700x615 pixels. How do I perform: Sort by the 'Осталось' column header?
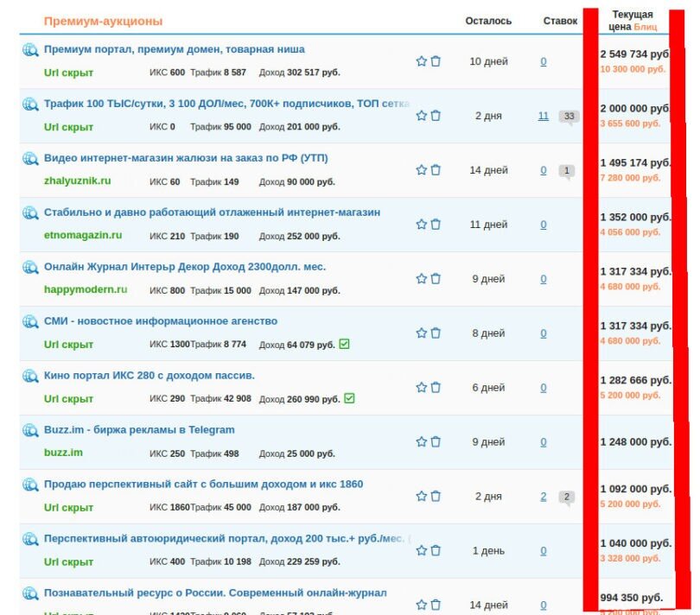(488, 21)
